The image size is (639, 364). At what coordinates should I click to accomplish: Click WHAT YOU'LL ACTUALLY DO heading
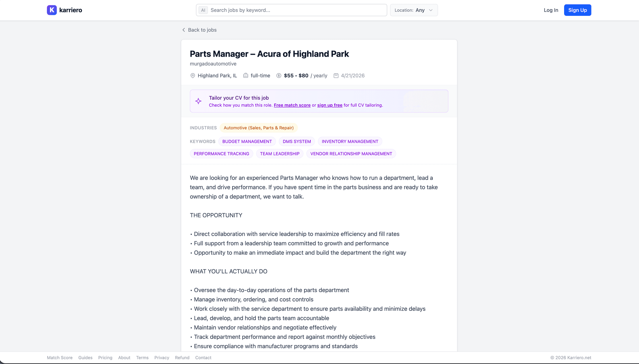pos(228,271)
